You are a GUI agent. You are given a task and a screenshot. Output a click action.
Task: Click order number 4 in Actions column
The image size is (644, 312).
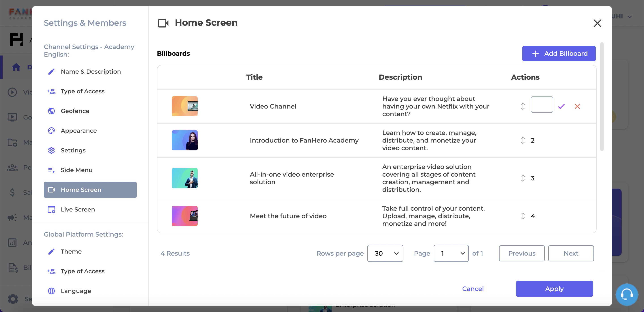click(533, 216)
